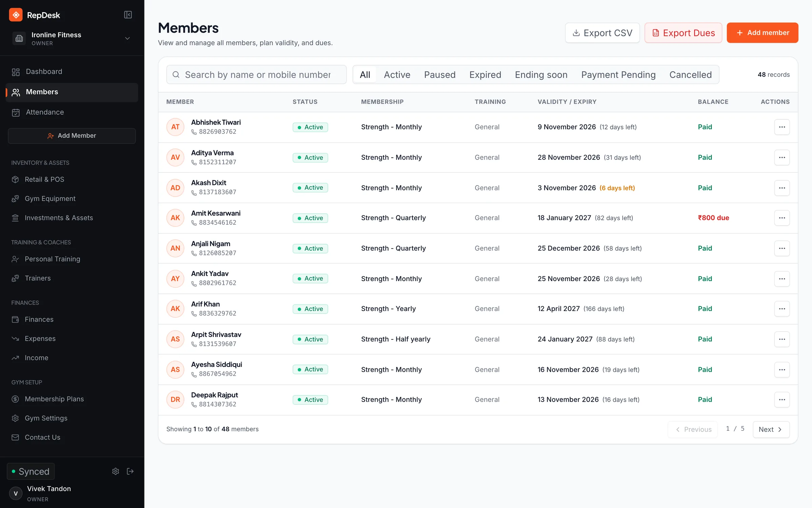This screenshot has width=812, height=508.
Task: Click the settings gear near Synced
Action: point(116,472)
